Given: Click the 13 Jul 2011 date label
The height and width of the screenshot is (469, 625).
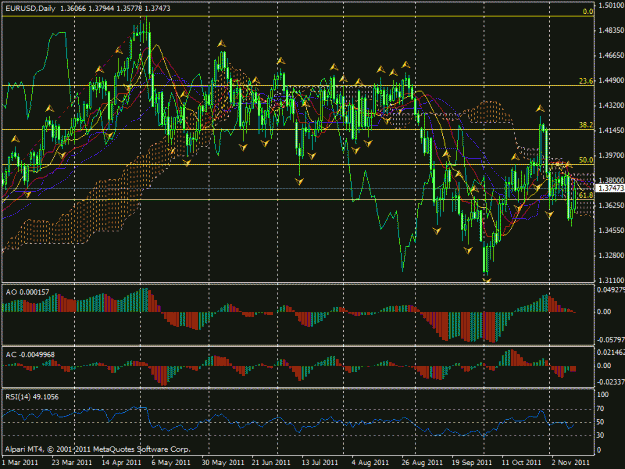Looking at the screenshot, I should coord(320,462).
